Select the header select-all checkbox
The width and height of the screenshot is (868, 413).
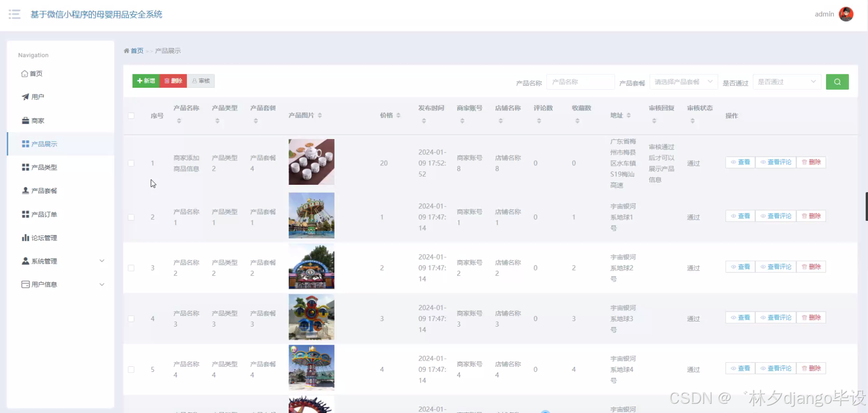pyautogui.click(x=131, y=115)
